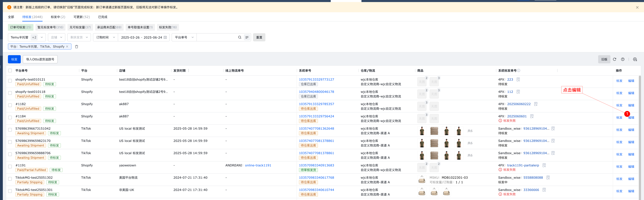
Task: Click the search magnifier icon
Action: pos(240,37)
